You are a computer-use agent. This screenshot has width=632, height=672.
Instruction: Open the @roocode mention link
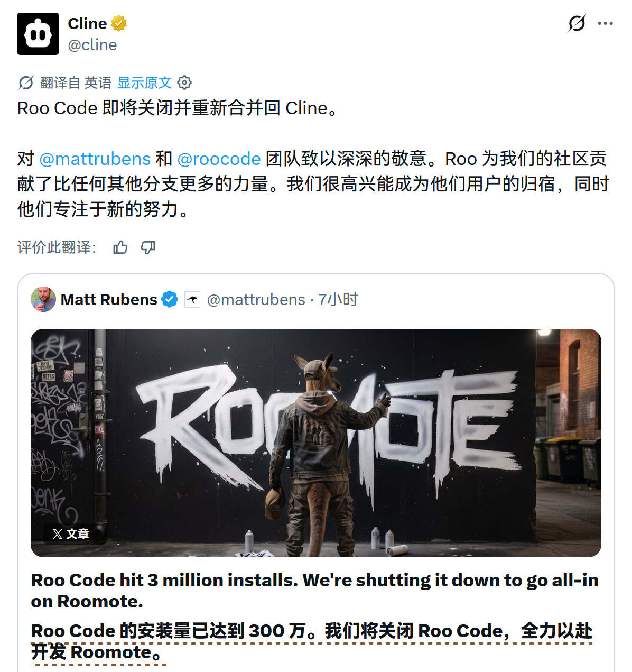pyautogui.click(x=219, y=159)
